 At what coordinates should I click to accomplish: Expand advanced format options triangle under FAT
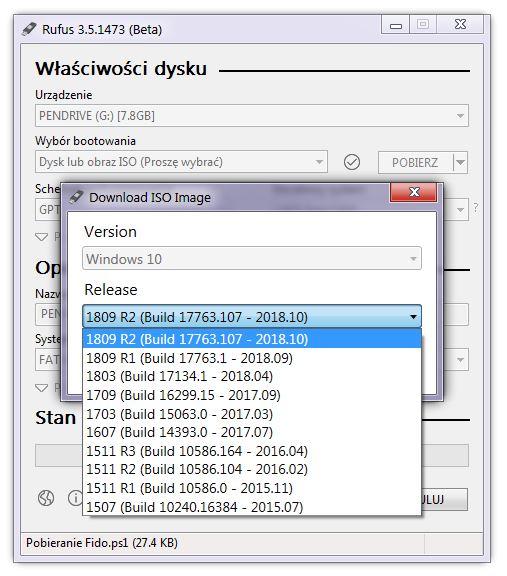pyautogui.click(x=42, y=388)
